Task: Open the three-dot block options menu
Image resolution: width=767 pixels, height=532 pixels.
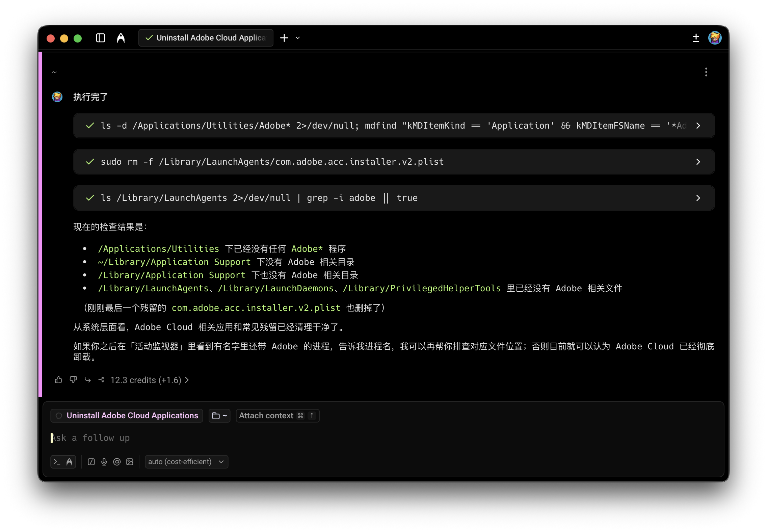Action: [x=706, y=72]
